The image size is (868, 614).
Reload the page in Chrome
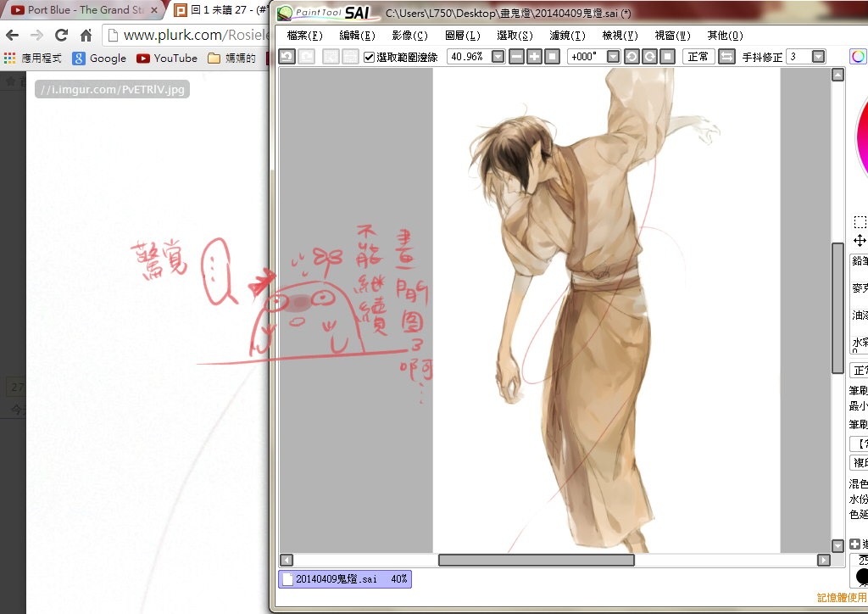click(61, 36)
